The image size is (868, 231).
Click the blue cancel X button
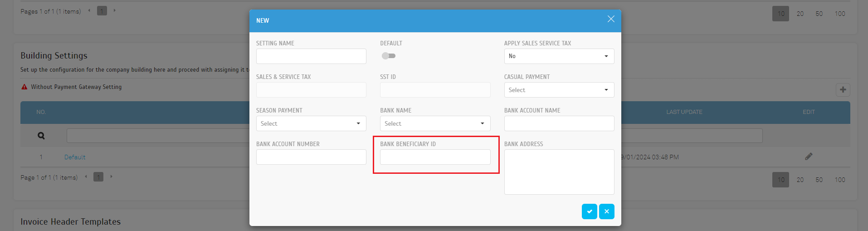coord(606,211)
